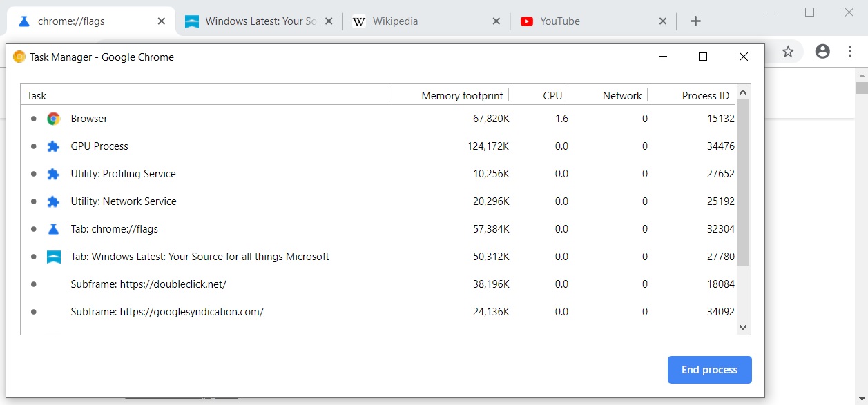The image size is (868, 405).
Task: Click flask favicon on chrome://flags browser tab
Action: click(24, 21)
